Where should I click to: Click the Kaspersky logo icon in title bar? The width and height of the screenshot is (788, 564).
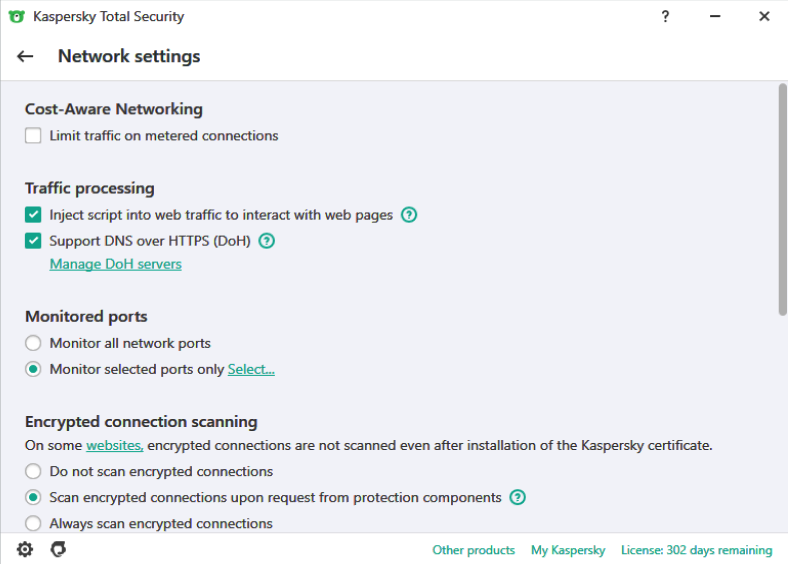point(17,17)
